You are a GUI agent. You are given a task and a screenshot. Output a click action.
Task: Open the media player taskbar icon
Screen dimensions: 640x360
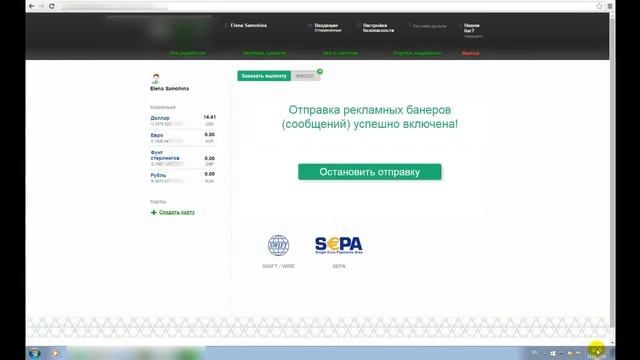point(55,353)
